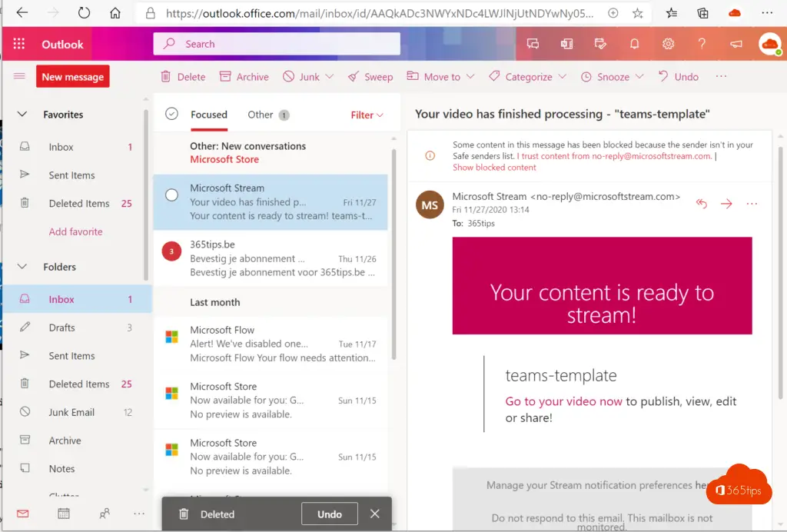Open more message actions ellipsis in reading pane
The width and height of the screenshot is (787, 532).
(752, 204)
